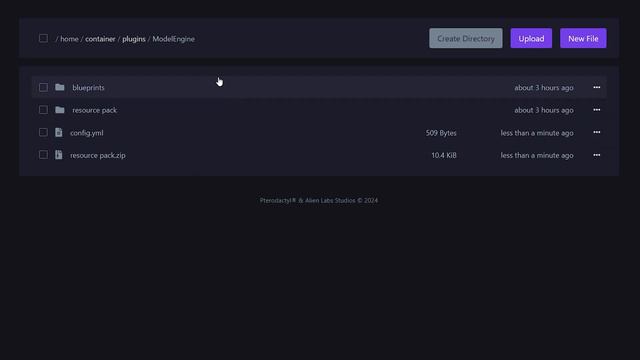Click config.yml 'less than a minute ago' timestamp

coord(537,133)
